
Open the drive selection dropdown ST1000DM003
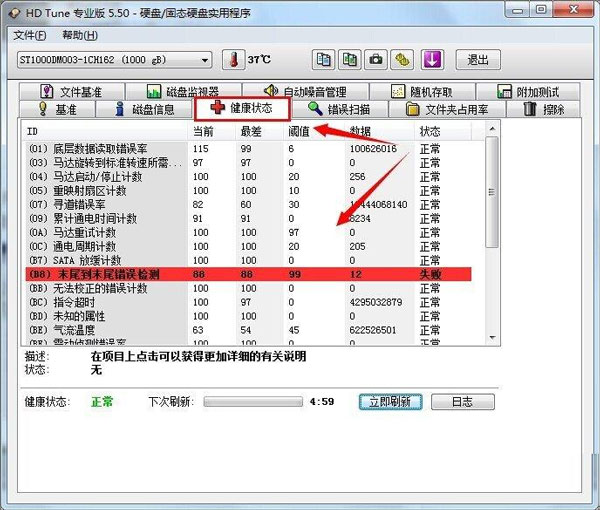(x=114, y=60)
